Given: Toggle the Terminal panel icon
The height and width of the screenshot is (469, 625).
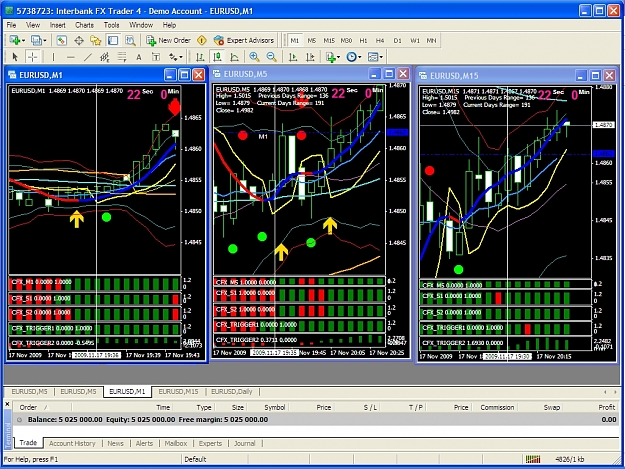Looking at the screenshot, I should pyautogui.click(x=113, y=40).
